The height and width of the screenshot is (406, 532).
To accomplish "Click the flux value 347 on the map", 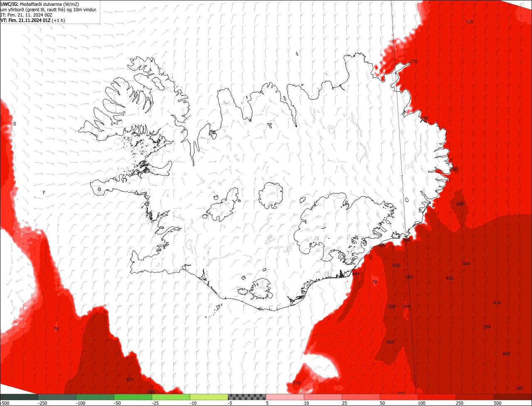I will coord(520,389).
